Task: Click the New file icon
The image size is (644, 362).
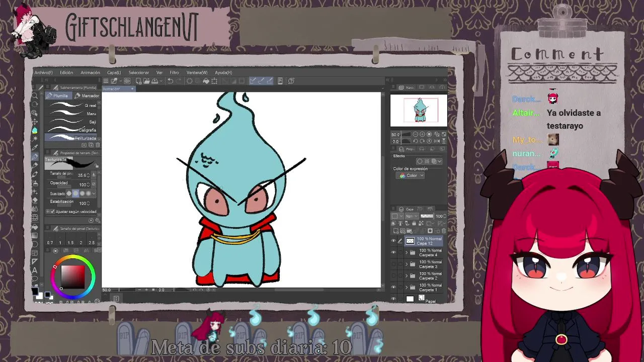Action: click(139, 81)
